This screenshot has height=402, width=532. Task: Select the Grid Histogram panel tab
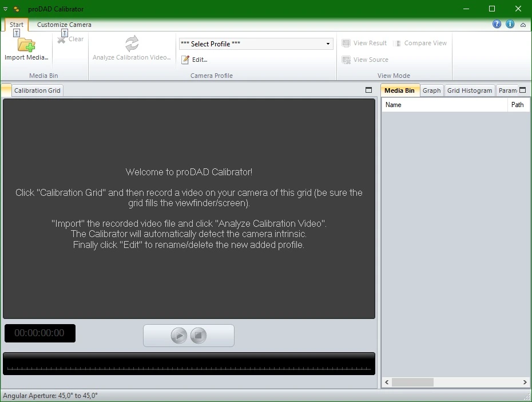pyautogui.click(x=470, y=90)
